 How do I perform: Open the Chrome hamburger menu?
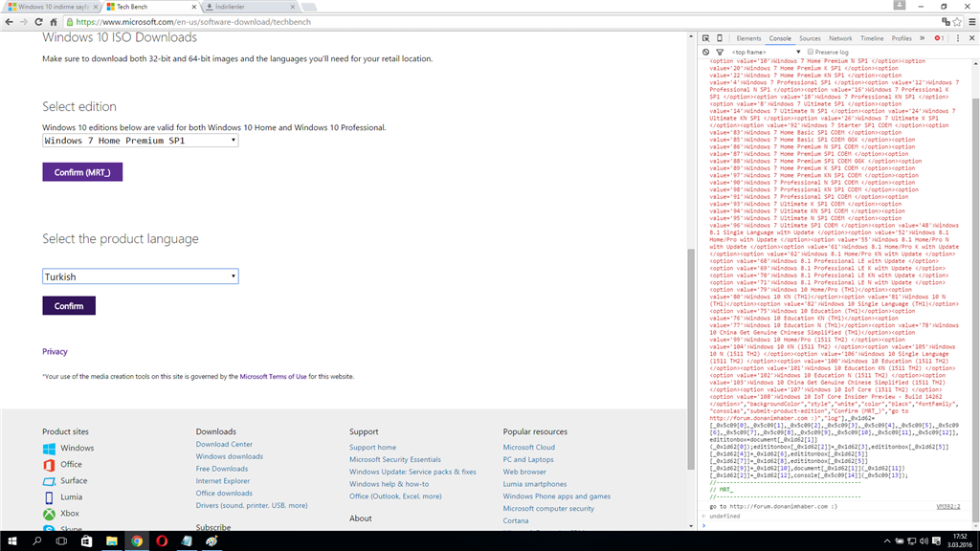pos(972,22)
